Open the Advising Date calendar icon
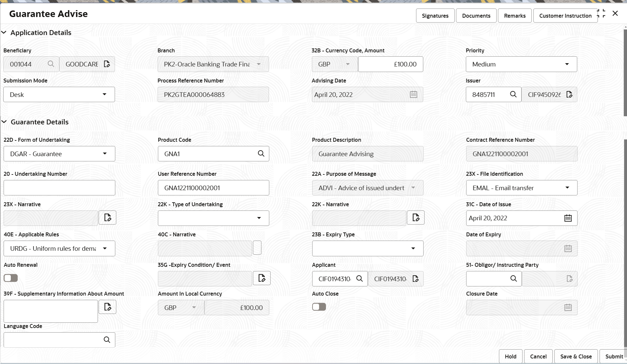Viewport: 627px width, 364px height. 413,94
